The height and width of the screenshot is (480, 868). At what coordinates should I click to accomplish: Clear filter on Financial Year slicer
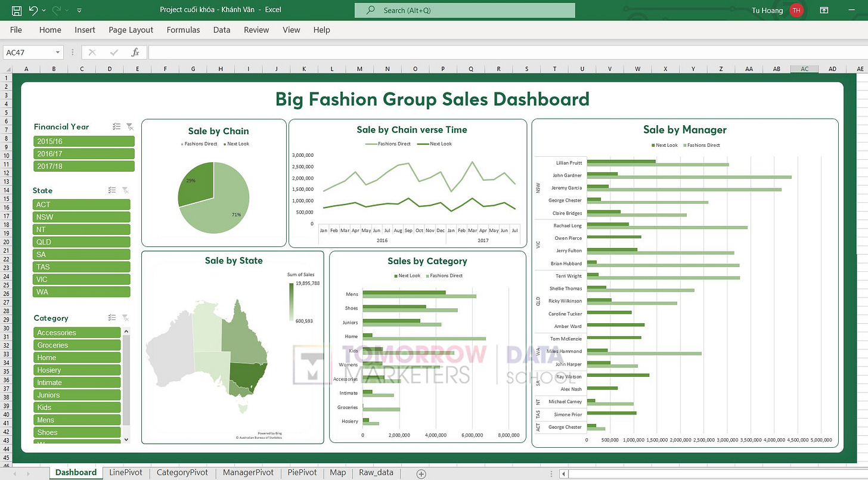(x=130, y=126)
